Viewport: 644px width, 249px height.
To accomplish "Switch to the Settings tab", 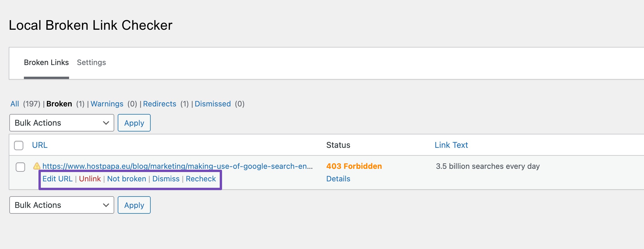I will (x=92, y=62).
